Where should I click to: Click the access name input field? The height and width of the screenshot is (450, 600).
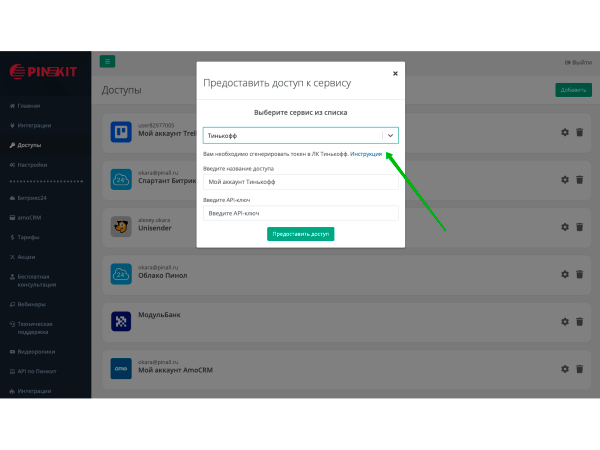(300, 182)
